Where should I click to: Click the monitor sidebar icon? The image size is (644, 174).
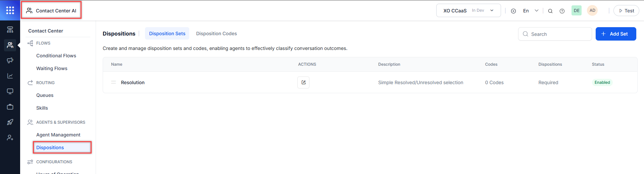click(x=10, y=91)
